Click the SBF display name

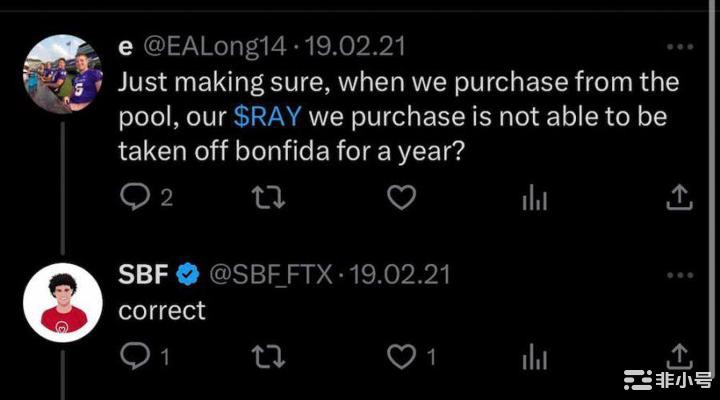[x=143, y=274]
